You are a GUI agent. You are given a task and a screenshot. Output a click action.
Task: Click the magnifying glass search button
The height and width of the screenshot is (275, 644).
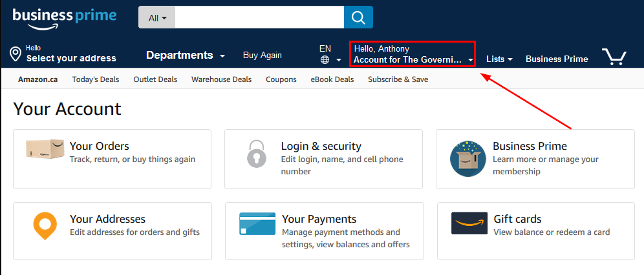coord(358,17)
